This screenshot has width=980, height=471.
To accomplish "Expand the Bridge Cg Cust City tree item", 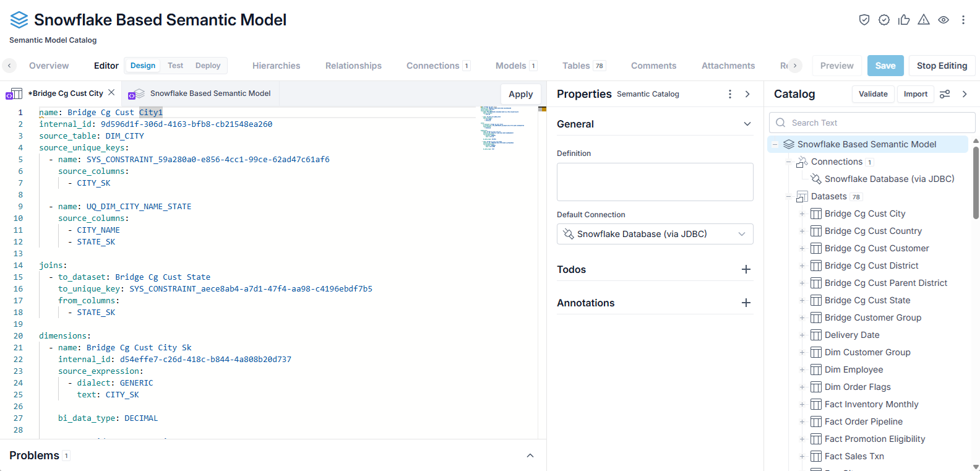I will pos(802,214).
